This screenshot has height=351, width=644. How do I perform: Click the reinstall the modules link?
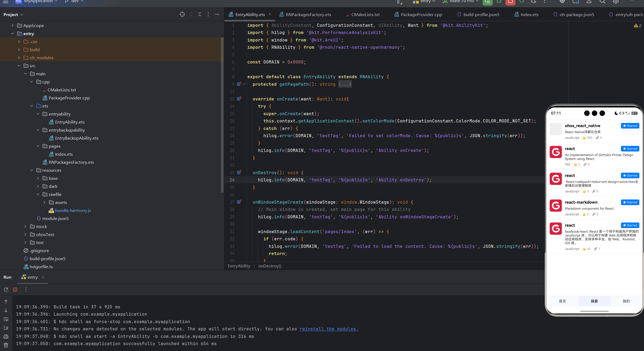329,329
